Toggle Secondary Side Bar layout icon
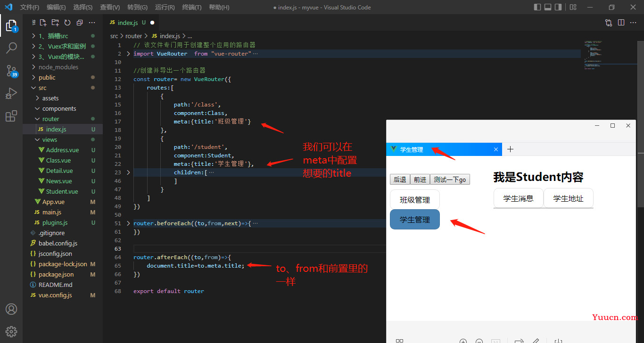The image size is (644, 343). click(558, 7)
